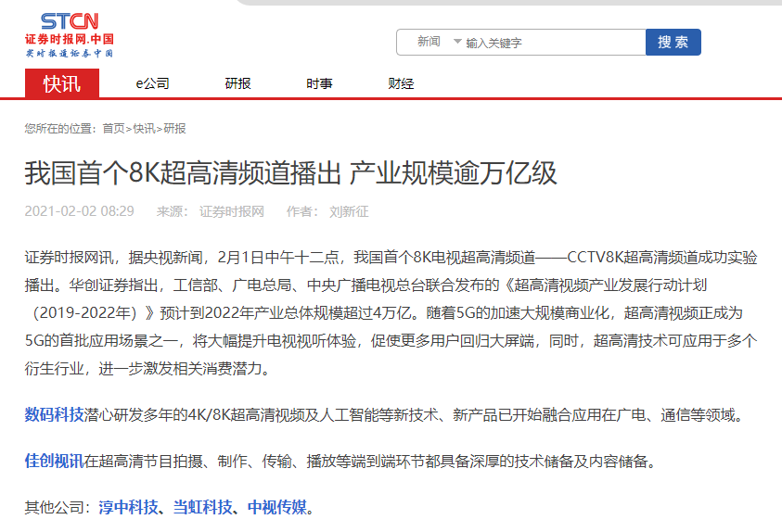Open the 淳中科技 stock link
This screenshot has height=532, width=782.
pyautogui.click(x=128, y=507)
